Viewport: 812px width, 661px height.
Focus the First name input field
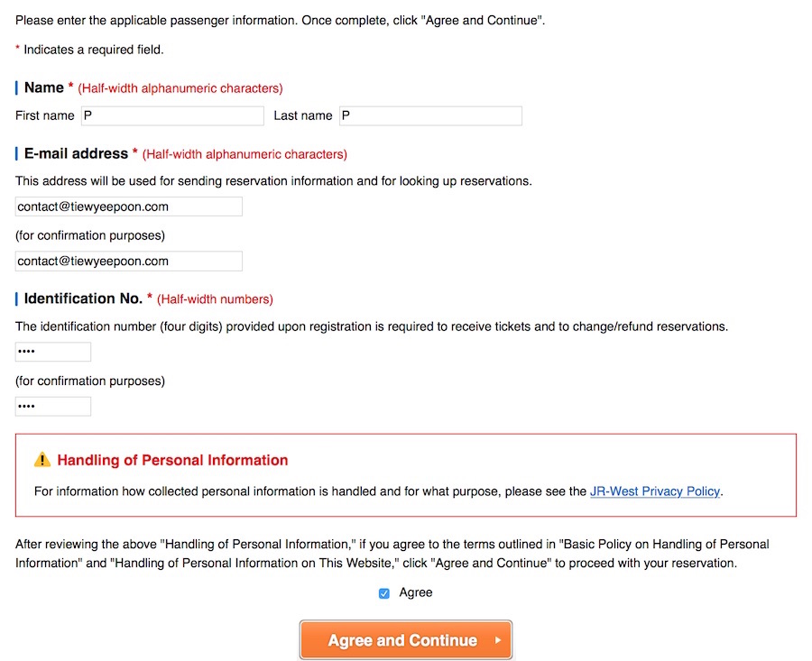tap(172, 115)
